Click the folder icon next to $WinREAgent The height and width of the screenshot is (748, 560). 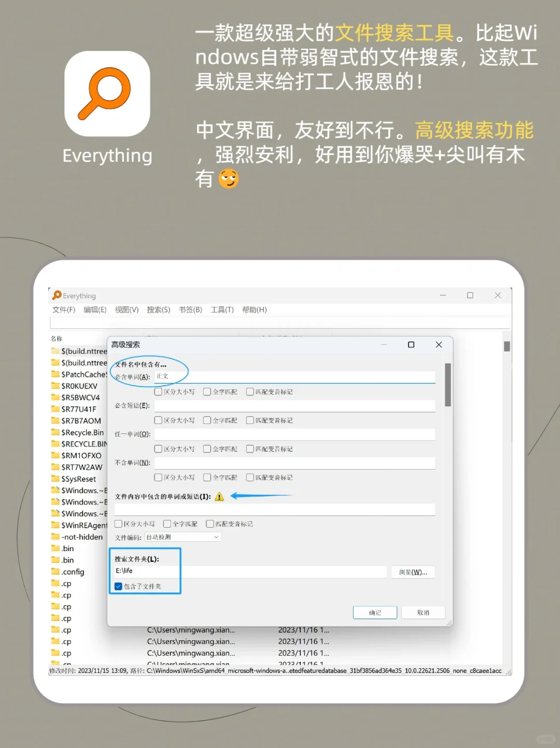click(56, 525)
